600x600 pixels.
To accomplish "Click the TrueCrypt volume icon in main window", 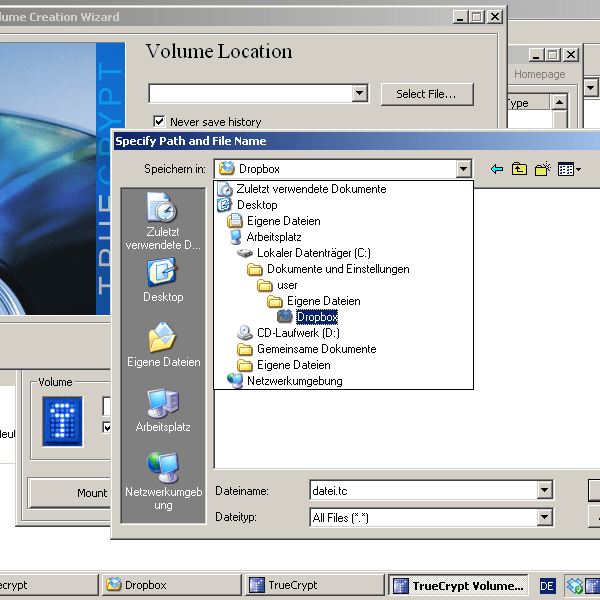I will [62, 421].
